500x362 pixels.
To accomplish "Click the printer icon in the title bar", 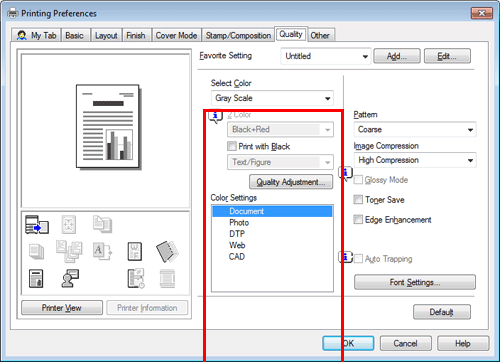I will [x=13, y=13].
